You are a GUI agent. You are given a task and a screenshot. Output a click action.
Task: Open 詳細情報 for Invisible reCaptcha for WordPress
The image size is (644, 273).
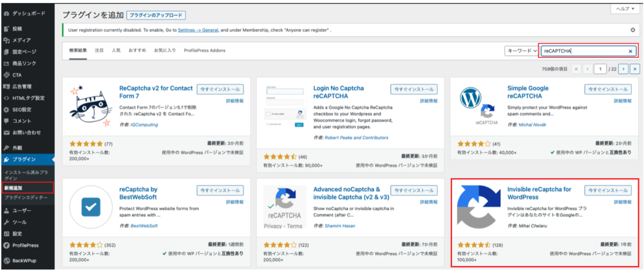tap(623, 202)
